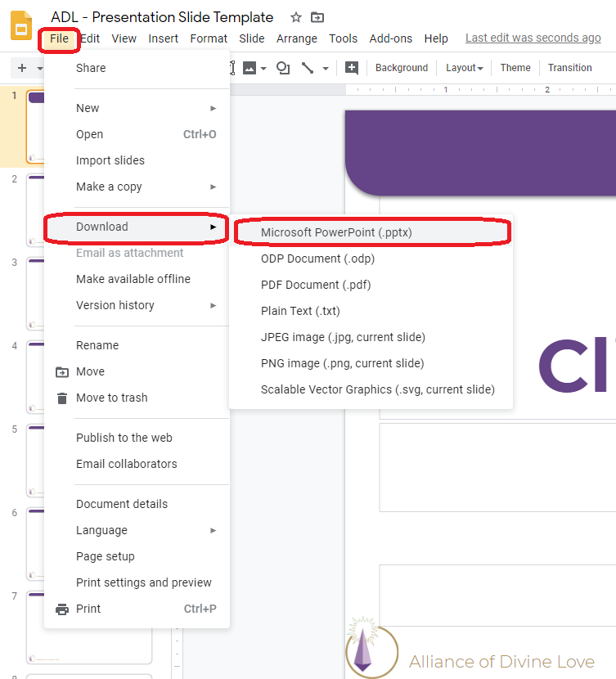Click the presentation title 'ADL - Presentation Slide Template'
The height and width of the screenshot is (679, 616).
pyautogui.click(x=162, y=17)
